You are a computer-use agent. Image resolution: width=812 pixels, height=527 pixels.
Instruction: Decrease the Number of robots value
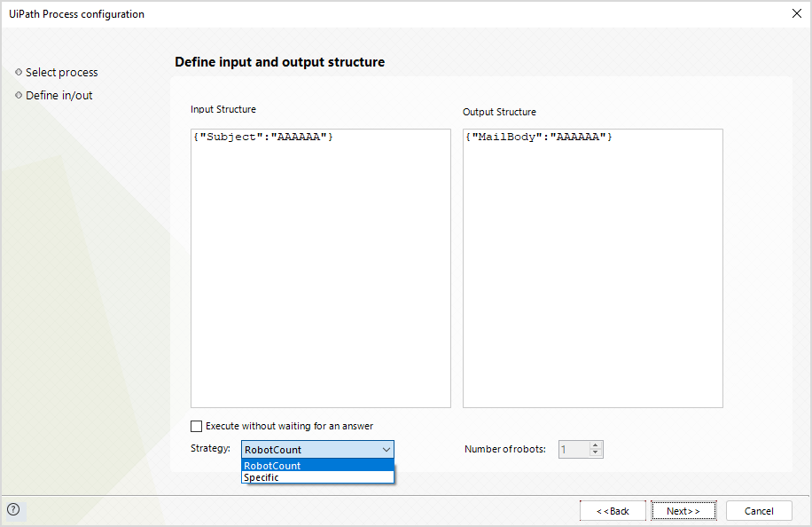pyautogui.click(x=596, y=452)
